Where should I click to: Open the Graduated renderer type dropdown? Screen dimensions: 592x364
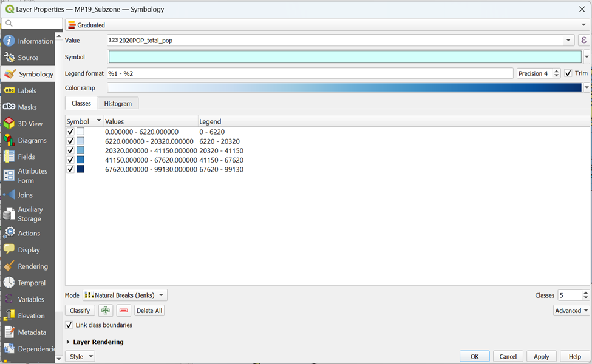(327, 25)
